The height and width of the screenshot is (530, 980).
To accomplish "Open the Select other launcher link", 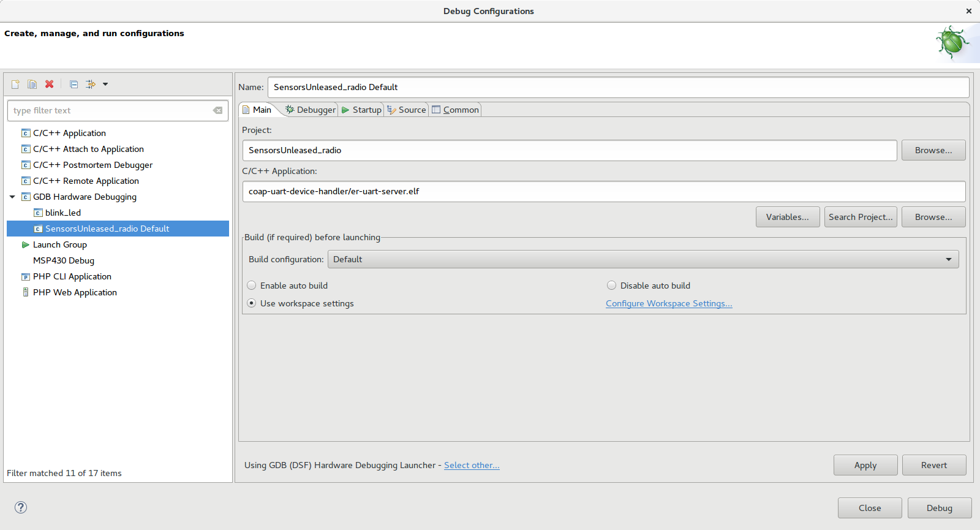I will (x=472, y=465).
